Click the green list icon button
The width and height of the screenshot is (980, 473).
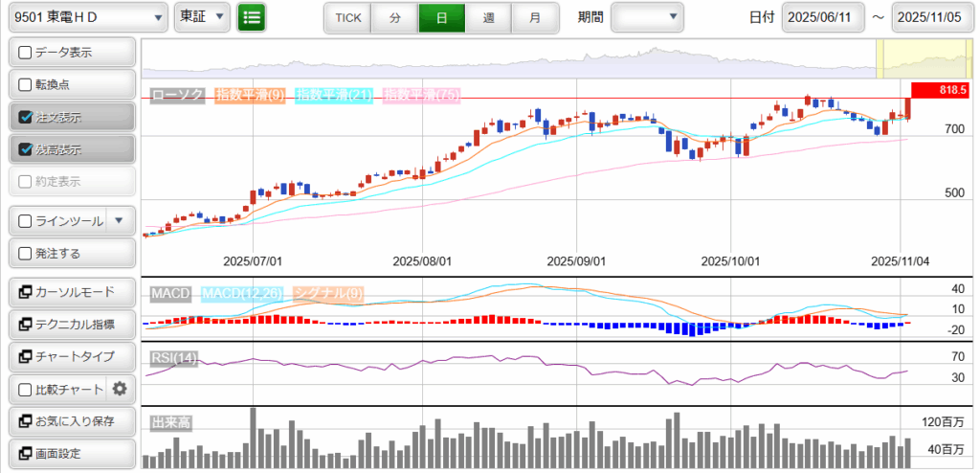[252, 16]
